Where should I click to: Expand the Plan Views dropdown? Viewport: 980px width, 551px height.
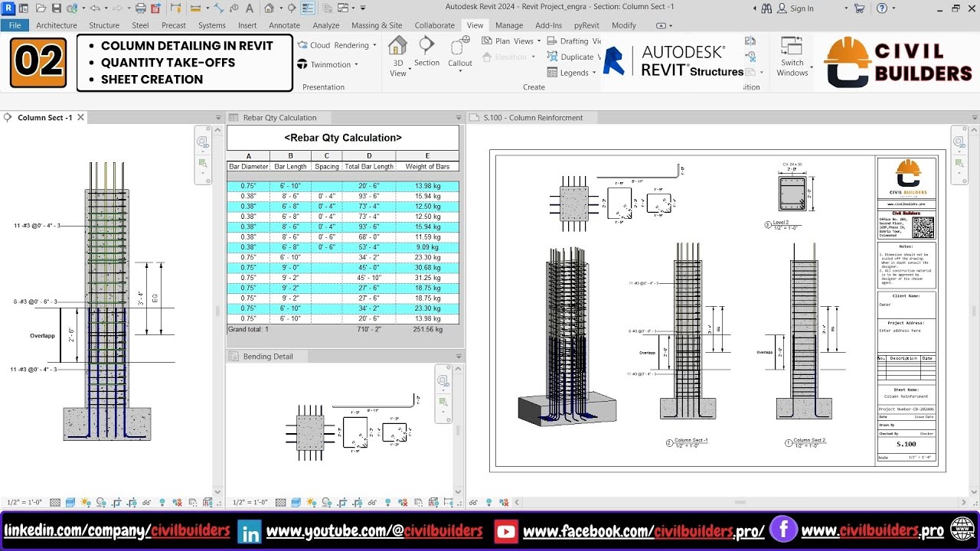(x=538, y=41)
